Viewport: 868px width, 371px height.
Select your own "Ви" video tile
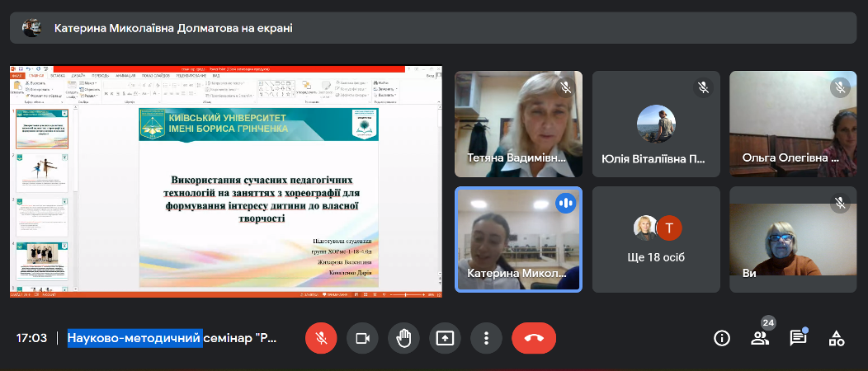(793, 239)
